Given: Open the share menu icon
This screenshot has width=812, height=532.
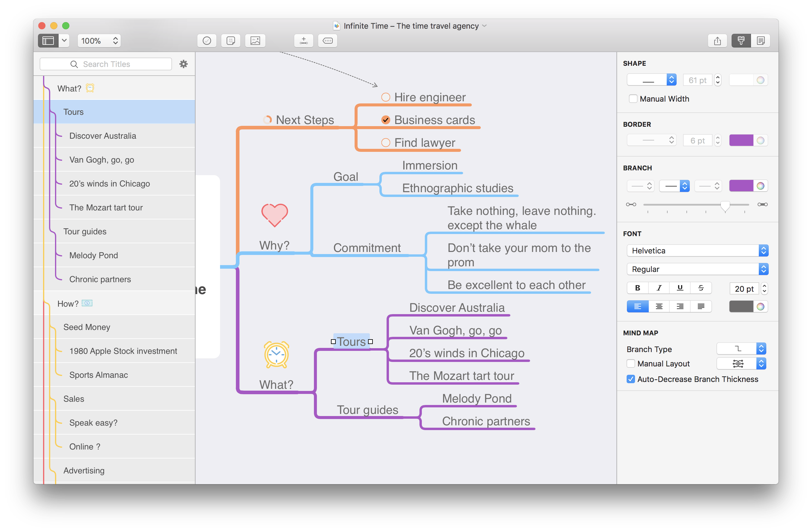Looking at the screenshot, I should coord(717,41).
